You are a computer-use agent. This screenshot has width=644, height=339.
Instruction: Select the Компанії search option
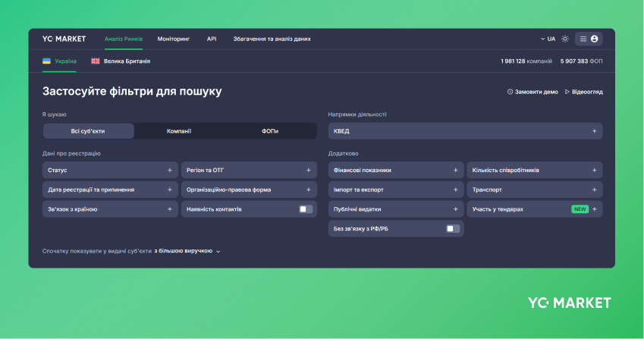[x=179, y=131]
